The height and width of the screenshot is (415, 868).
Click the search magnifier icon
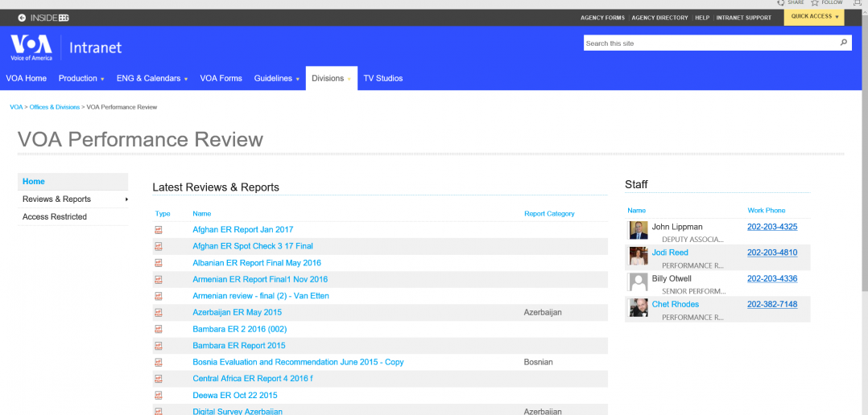click(x=844, y=43)
